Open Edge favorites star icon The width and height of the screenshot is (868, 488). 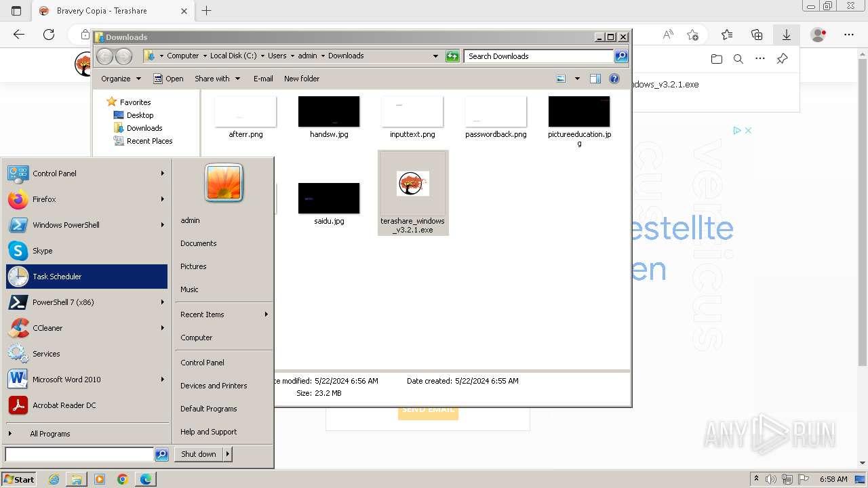click(727, 35)
